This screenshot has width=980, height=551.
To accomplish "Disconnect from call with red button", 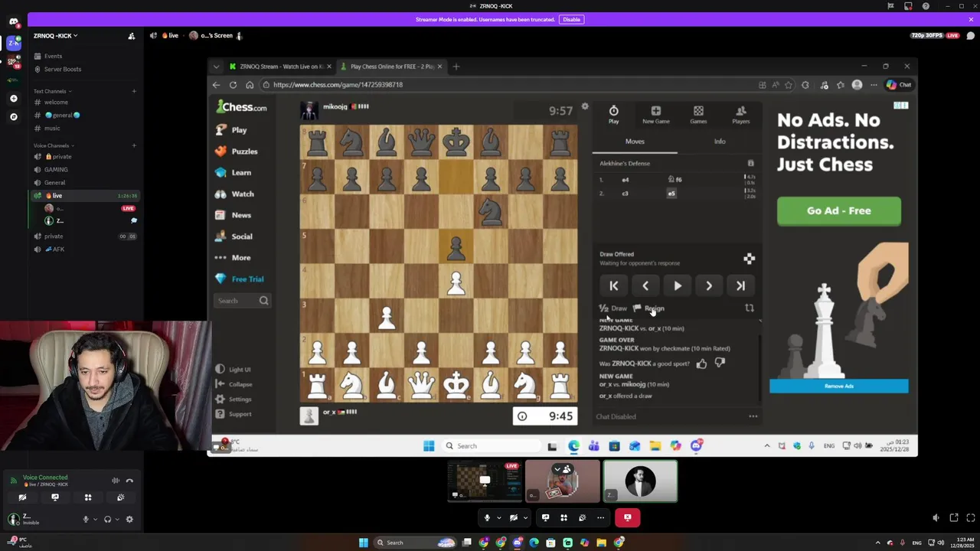I will 627,518.
